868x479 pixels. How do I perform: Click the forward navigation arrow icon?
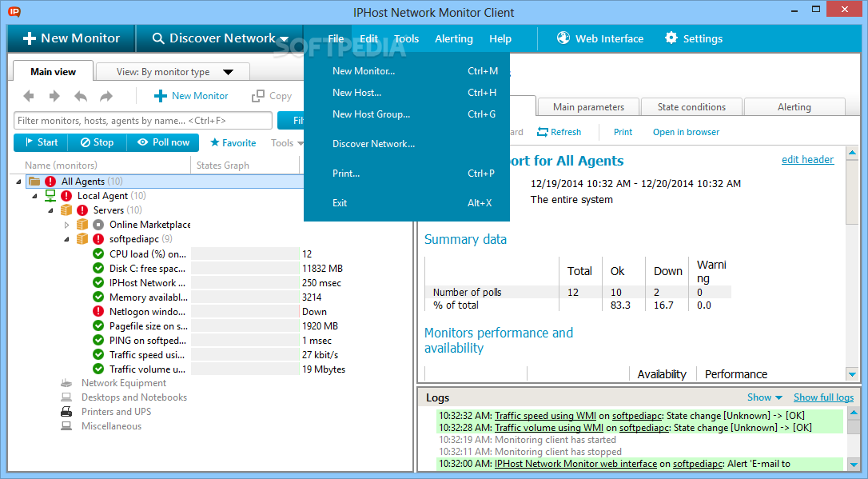click(x=54, y=96)
